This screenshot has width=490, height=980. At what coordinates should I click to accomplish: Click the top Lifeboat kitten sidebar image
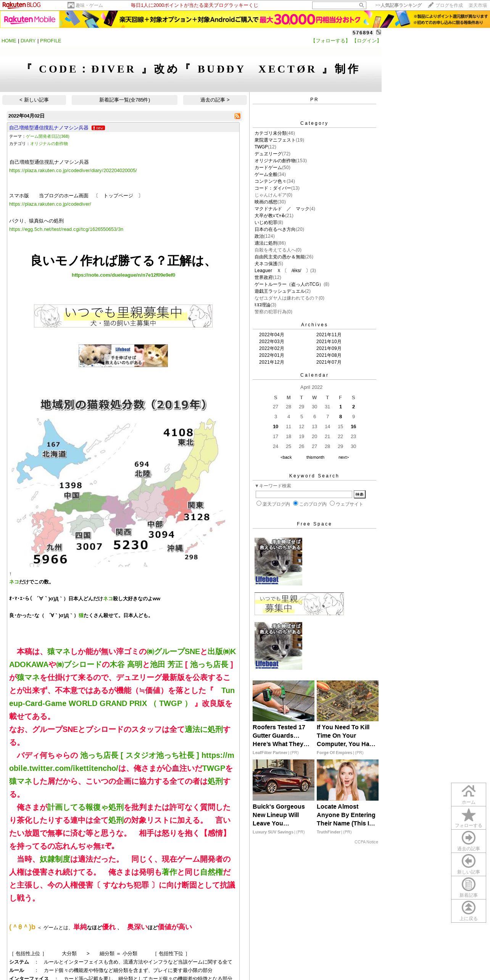tap(278, 561)
